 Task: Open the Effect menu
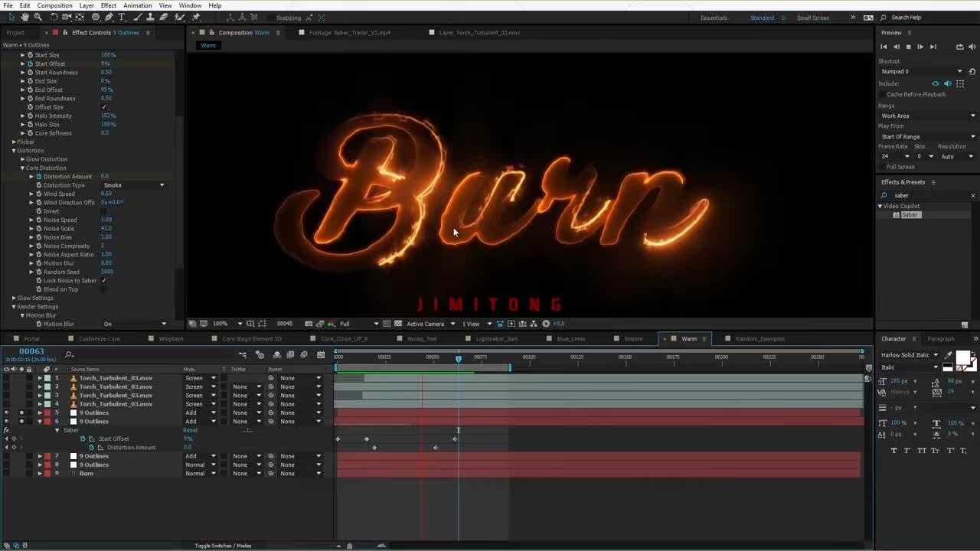tap(109, 5)
